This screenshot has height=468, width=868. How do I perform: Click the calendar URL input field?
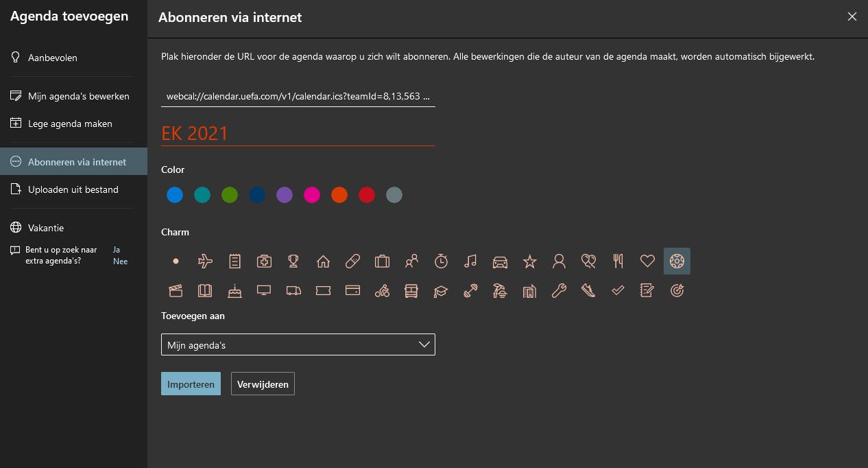pos(298,96)
